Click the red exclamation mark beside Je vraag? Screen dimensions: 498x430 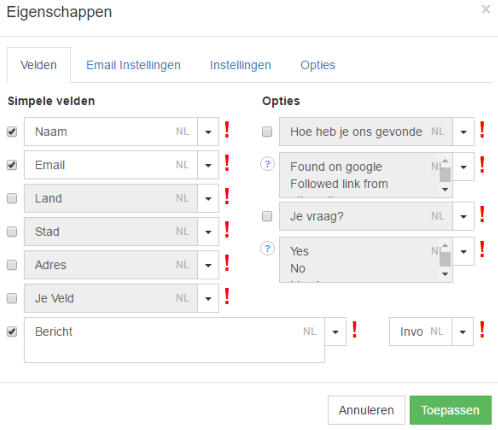[x=482, y=214]
